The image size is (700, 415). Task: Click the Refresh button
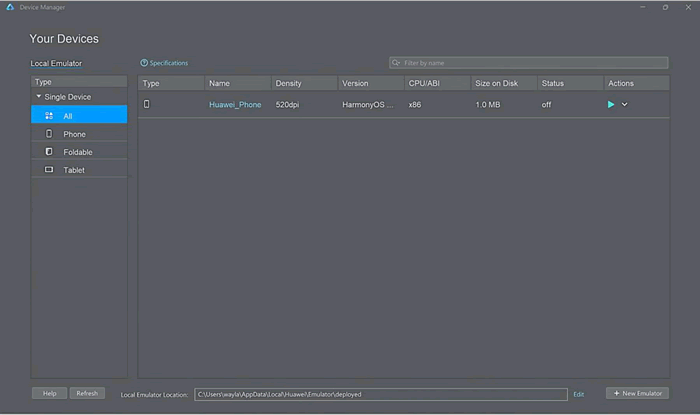[x=87, y=393]
